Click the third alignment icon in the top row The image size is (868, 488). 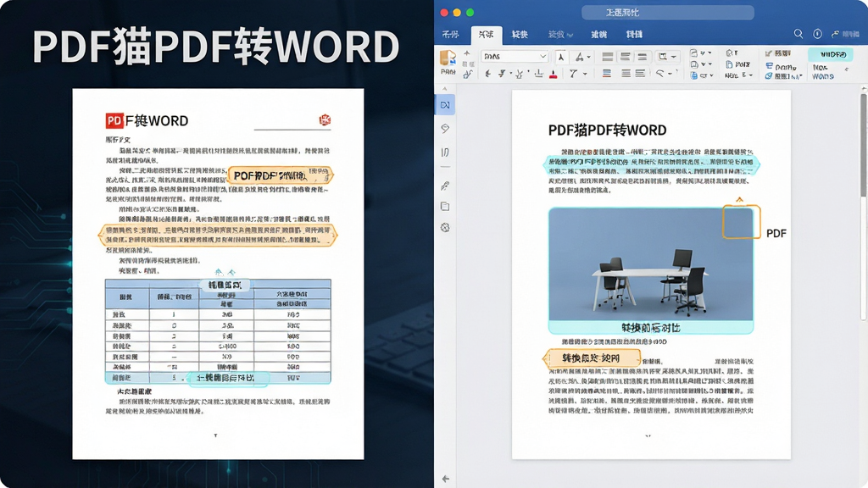[643, 57]
